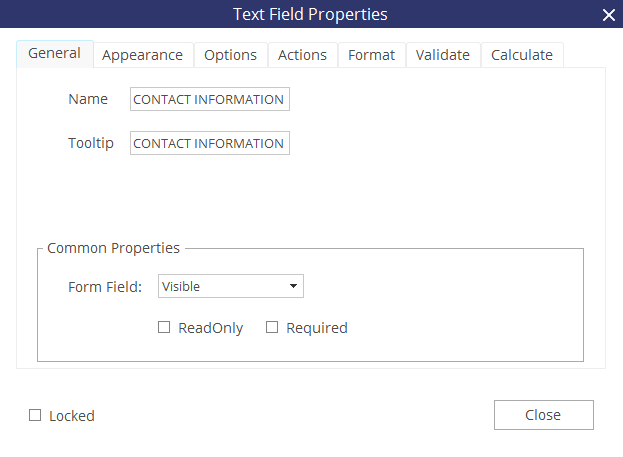Click the Tooltip label text
This screenshot has width=623, height=457.
[91, 143]
